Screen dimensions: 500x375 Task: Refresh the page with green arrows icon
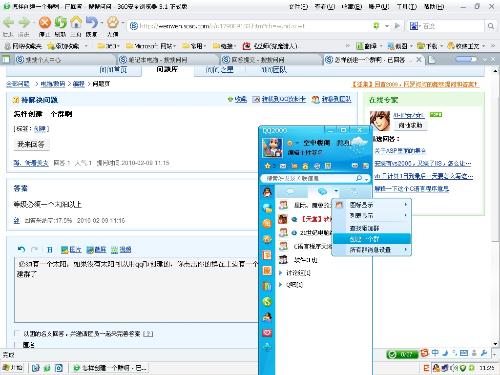click(60, 23)
